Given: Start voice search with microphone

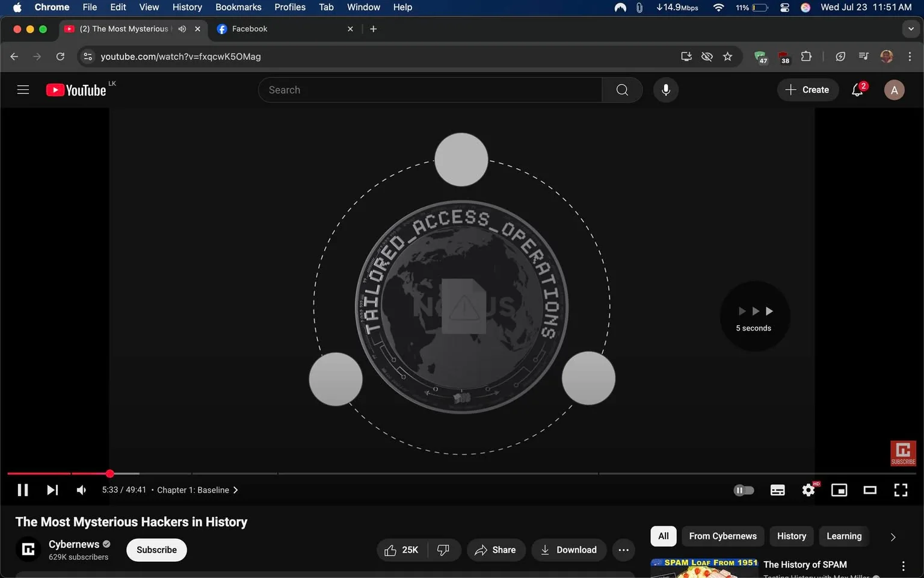Looking at the screenshot, I should tap(666, 90).
